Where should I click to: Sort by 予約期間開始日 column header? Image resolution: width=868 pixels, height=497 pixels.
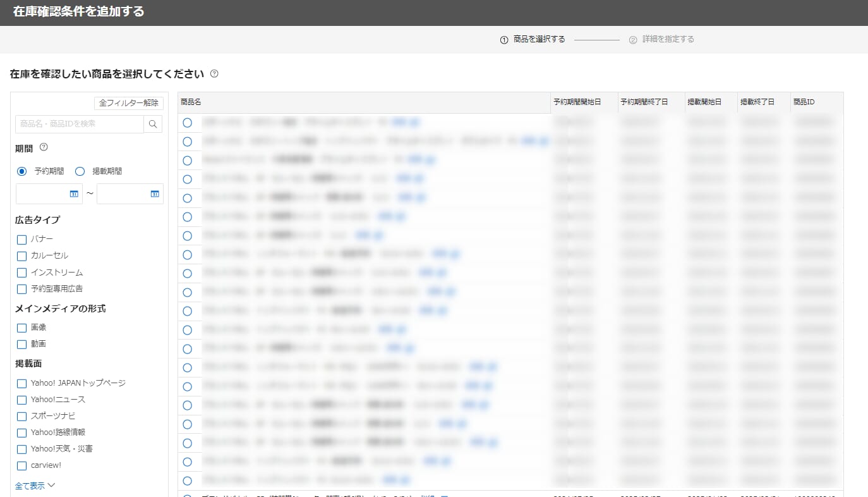(584, 102)
